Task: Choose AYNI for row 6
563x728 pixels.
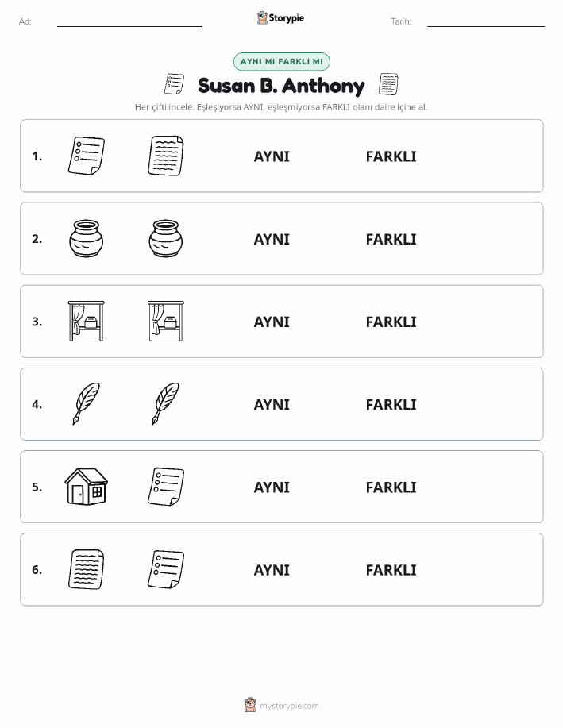Action: (272, 570)
